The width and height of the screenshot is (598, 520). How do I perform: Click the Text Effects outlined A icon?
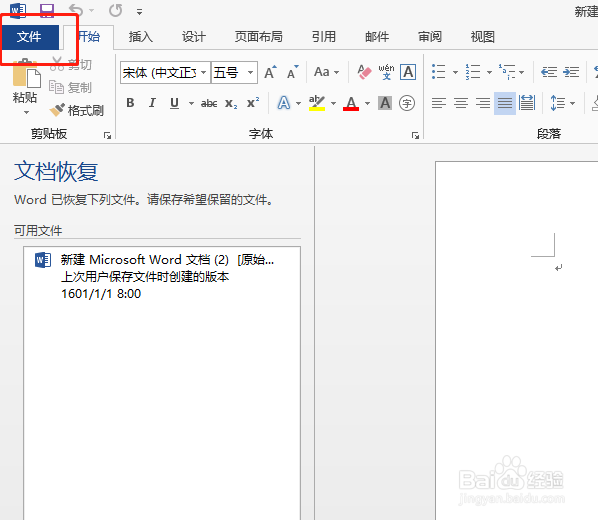point(283,103)
